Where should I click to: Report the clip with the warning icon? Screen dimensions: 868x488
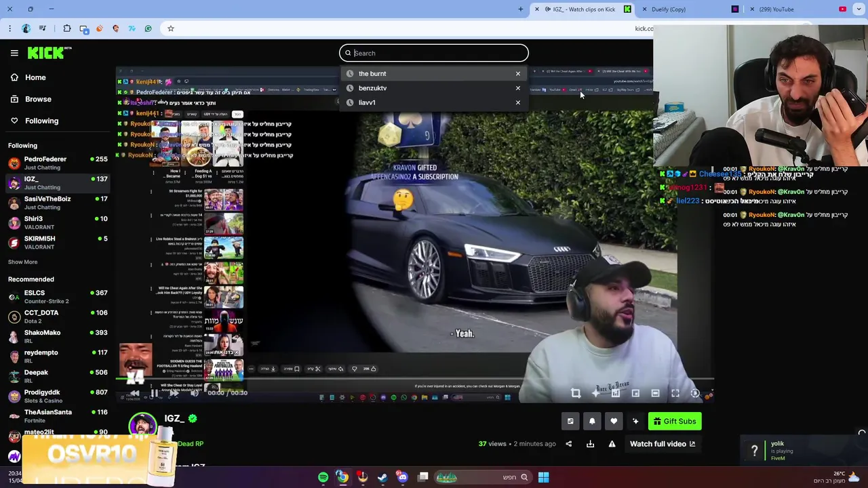coord(612,444)
